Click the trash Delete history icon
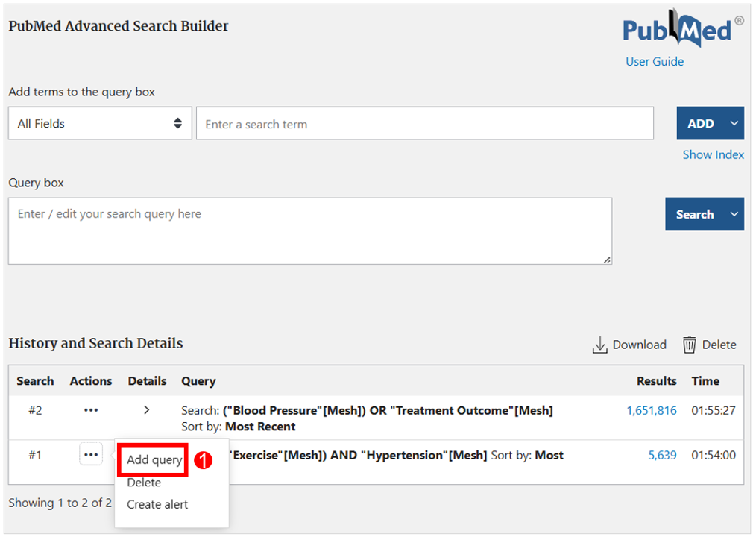756x537 pixels. click(689, 345)
